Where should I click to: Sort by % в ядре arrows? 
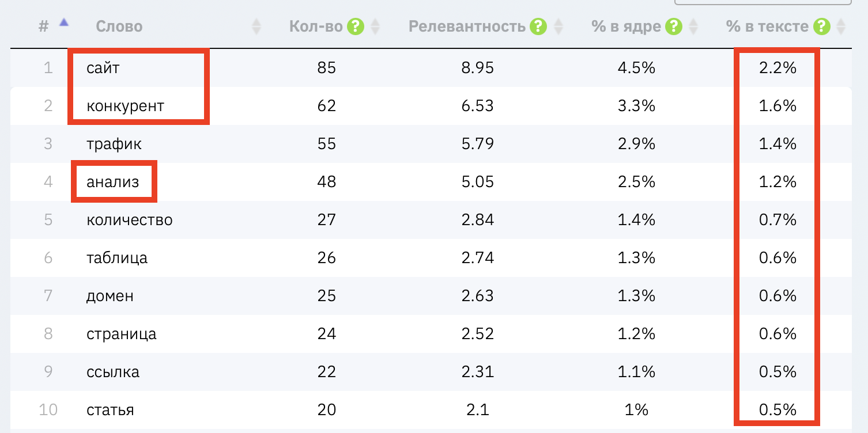[693, 26]
